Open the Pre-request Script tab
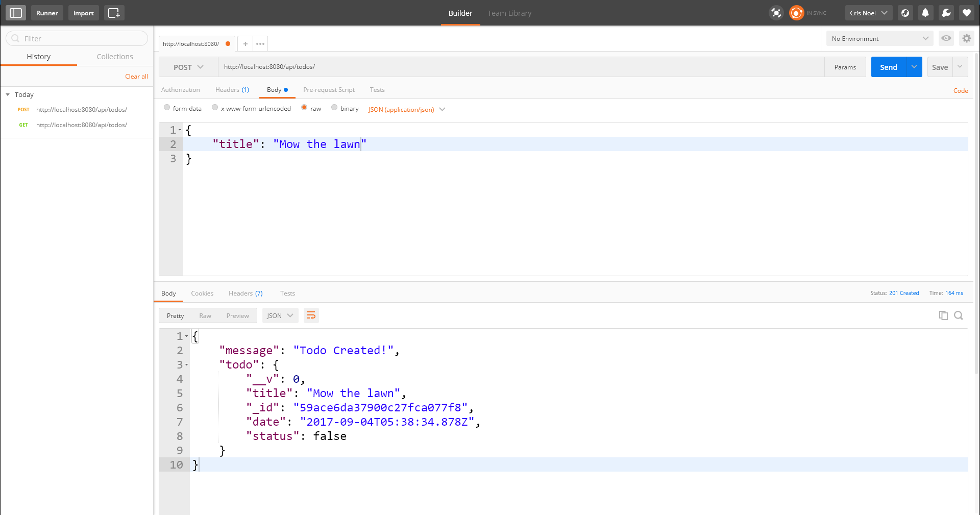The width and height of the screenshot is (980, 515). (x=329, y=90)
